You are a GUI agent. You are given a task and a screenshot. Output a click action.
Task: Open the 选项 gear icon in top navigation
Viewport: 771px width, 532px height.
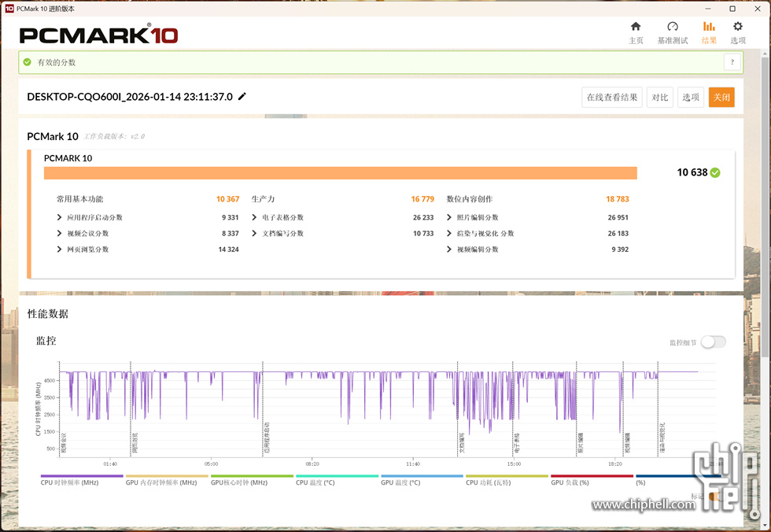tap(738, 27)
